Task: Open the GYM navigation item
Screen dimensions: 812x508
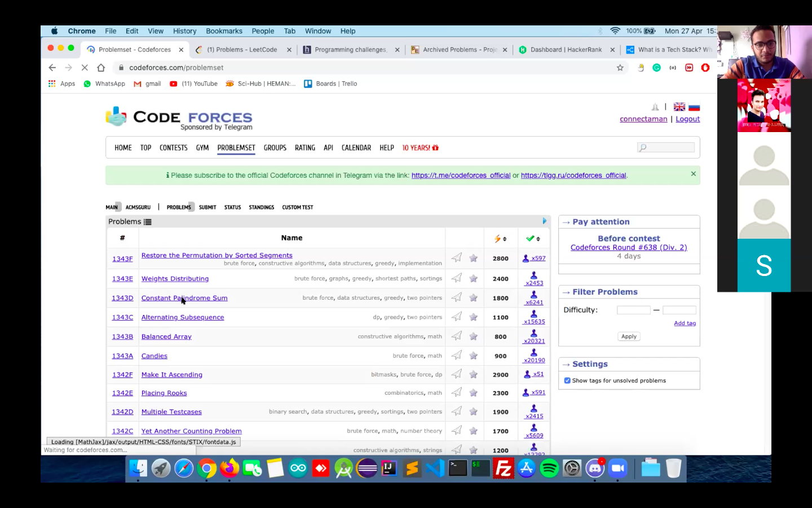Action: 202,148
